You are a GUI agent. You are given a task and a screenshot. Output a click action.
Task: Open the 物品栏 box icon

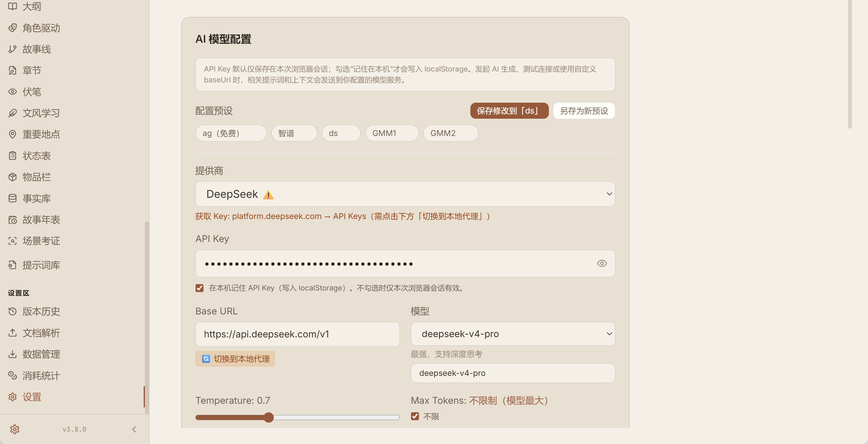12,177
